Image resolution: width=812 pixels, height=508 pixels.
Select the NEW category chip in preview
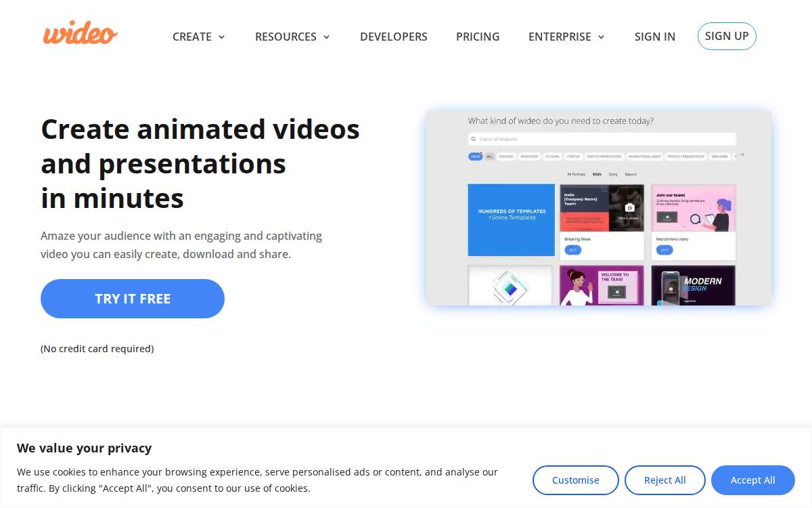point(475,156)
